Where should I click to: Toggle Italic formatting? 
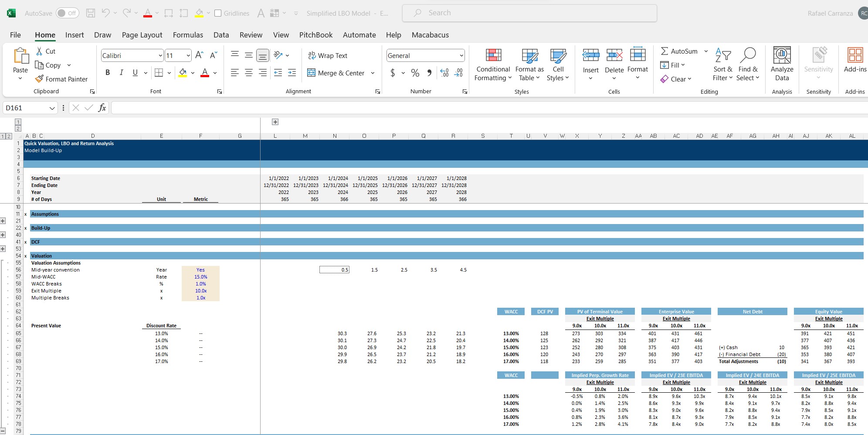(x=122, y=72)
